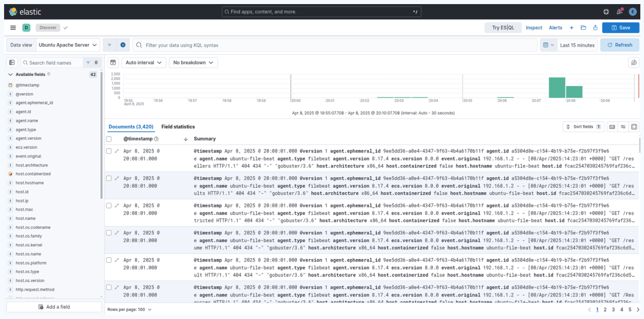Select the @timestamp field in list
This screenshot has height=319, width=644.
[27, 85]
